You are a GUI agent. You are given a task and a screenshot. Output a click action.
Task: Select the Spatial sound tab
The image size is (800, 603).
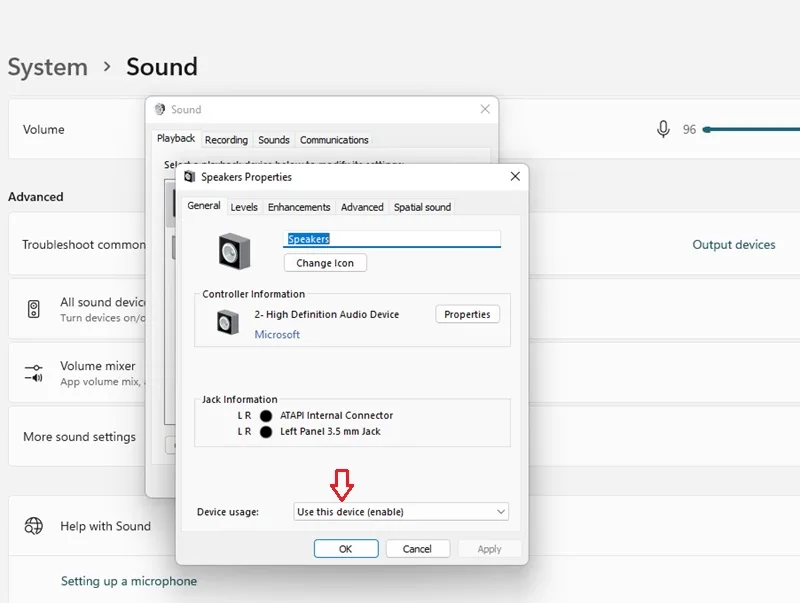[422, 207]
